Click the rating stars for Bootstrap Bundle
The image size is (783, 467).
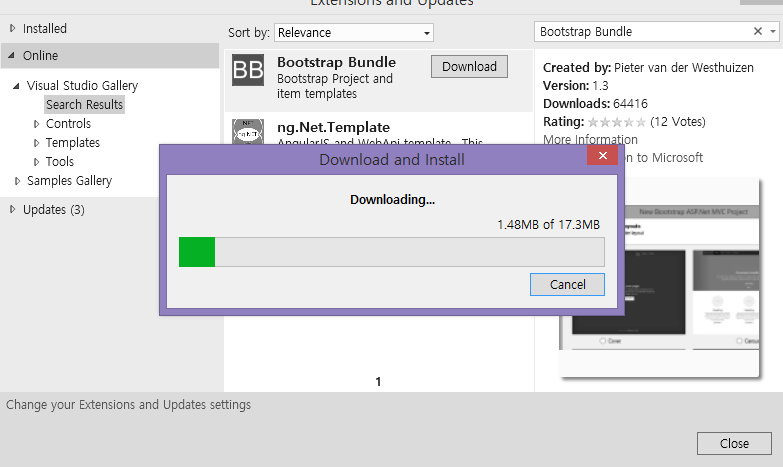click(x=617, y=122)
